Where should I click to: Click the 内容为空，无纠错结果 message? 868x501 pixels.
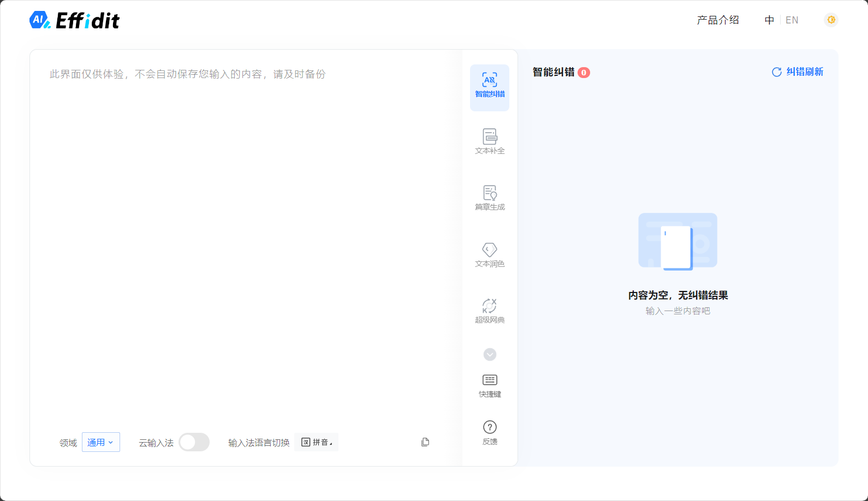click(678, 295)
